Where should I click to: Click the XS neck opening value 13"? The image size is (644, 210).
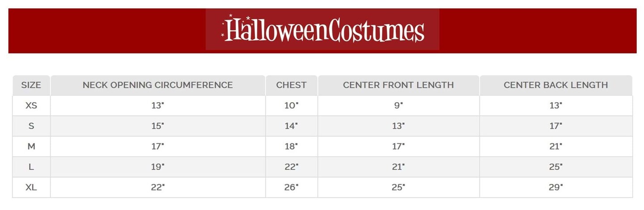[x=157, y=105]
